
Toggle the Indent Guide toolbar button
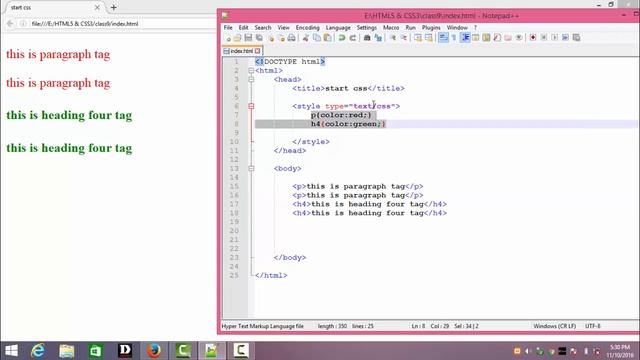coord(465,38)
